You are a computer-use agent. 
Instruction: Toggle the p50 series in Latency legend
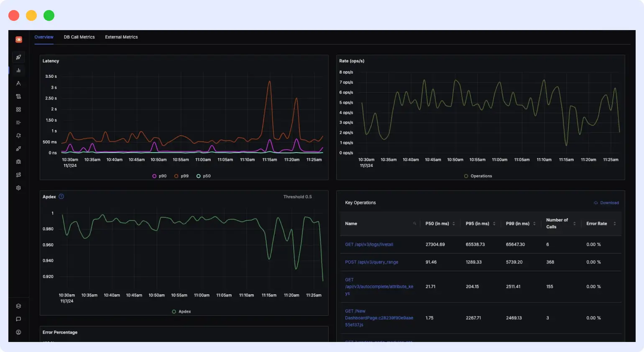(x=204, y=176)
